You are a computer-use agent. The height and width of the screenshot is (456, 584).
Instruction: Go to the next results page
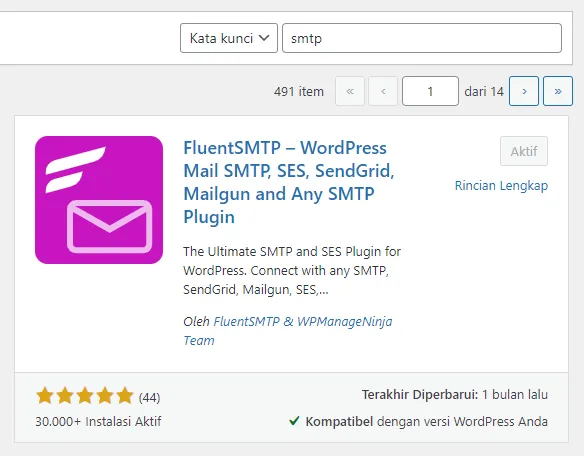tap(524, 91)
